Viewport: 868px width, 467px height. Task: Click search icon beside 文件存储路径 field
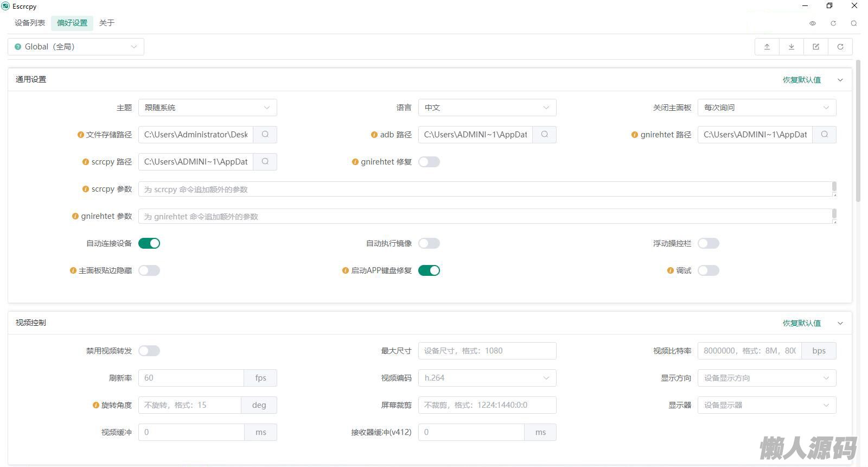click(265, 135)
